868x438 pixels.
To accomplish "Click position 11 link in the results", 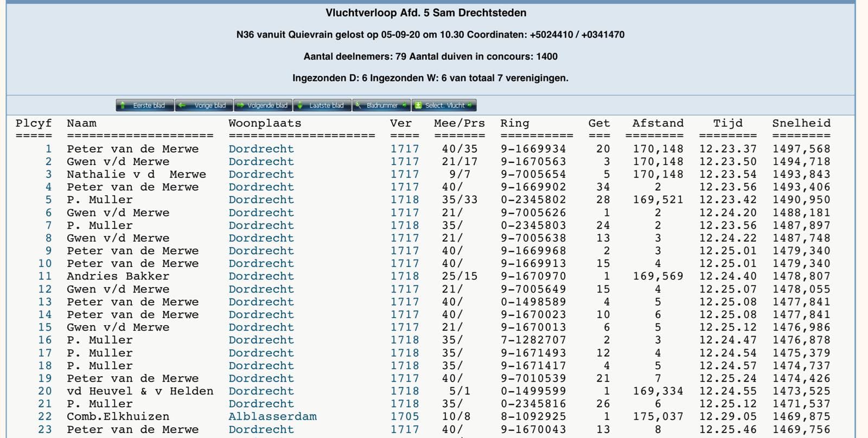I will point(44,276).
